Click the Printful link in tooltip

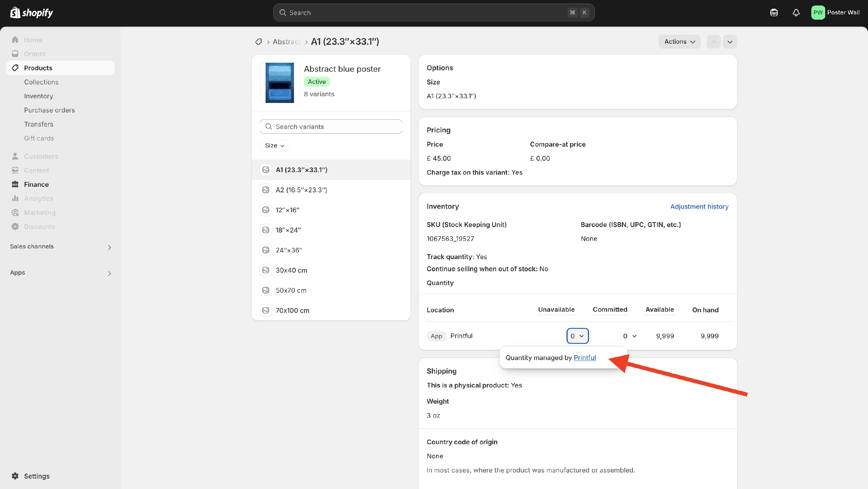click(585, 358)
